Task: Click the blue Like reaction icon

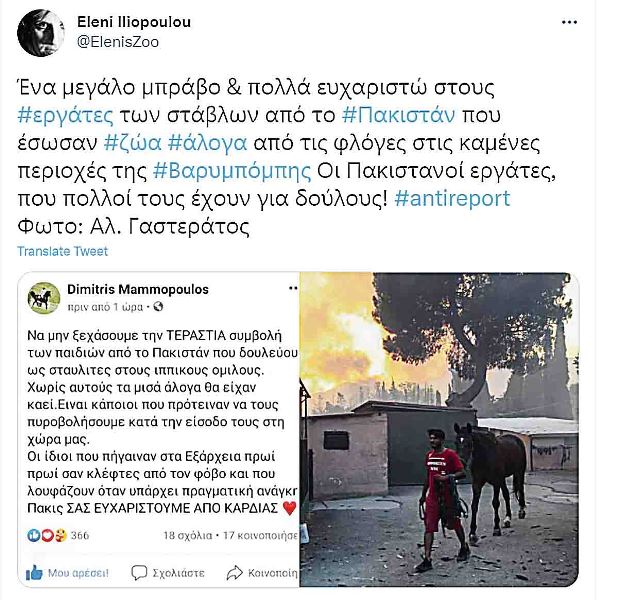Action: (34, 535)
